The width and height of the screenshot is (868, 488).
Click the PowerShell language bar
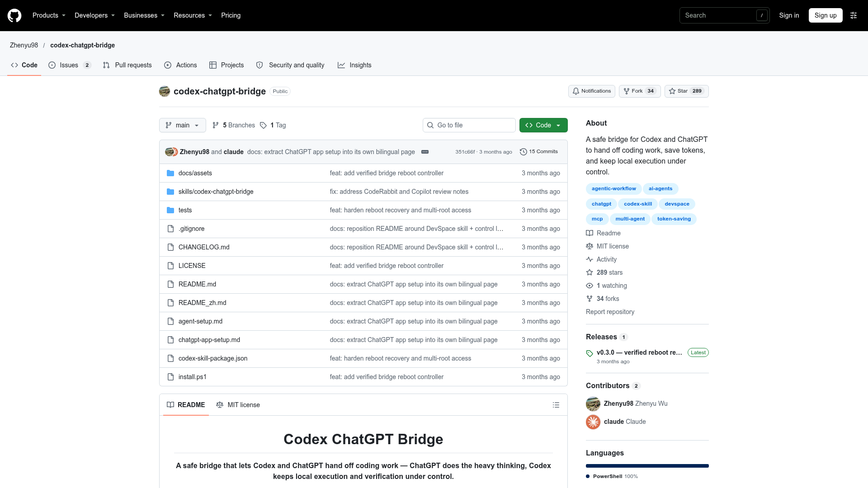(x=647, y=466)
